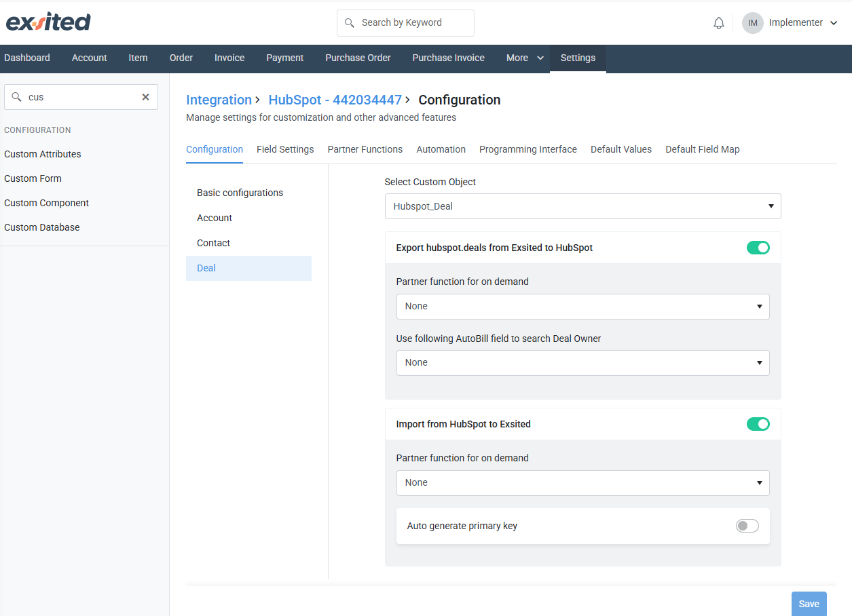
Task: Expand the Implementer user menu
Action: (803, 23)
